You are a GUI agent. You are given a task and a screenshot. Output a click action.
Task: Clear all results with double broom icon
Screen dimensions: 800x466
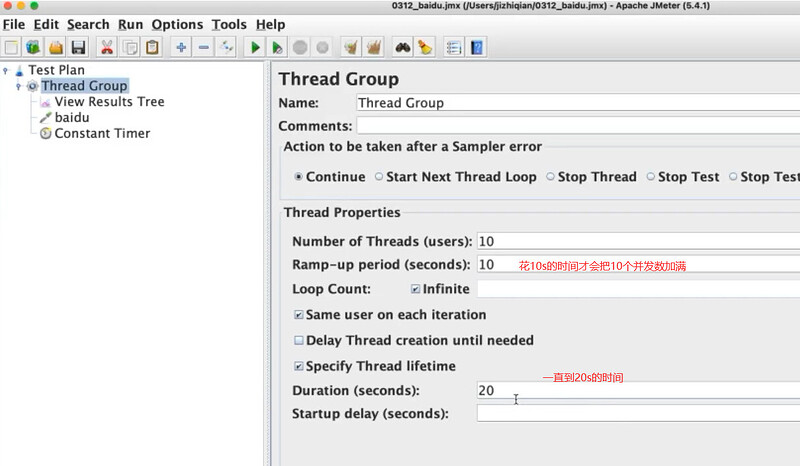[373, 47]
